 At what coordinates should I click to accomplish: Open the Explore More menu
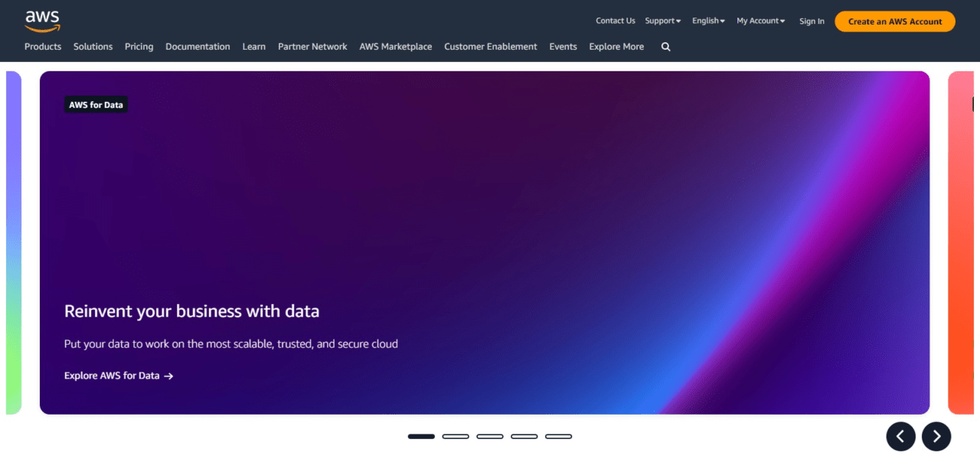tap(616, 47)
